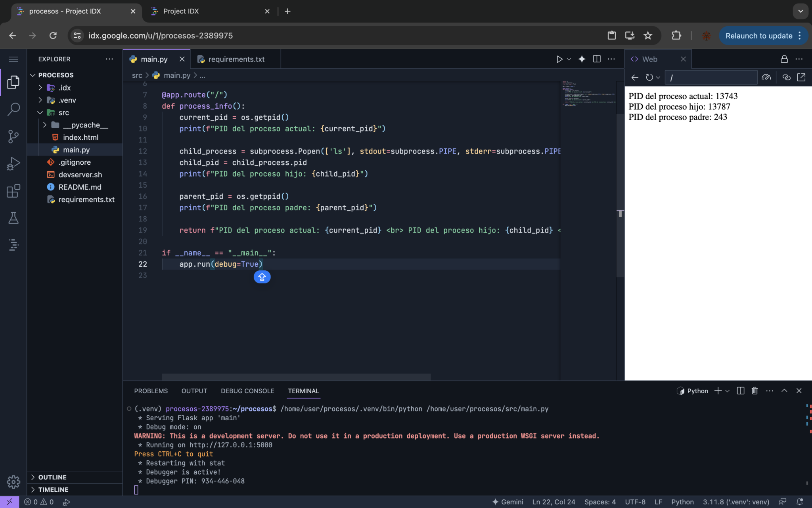Kill the terminal with the trash icon
Viewport: 812px width, 508px height.
click(754, 391)
